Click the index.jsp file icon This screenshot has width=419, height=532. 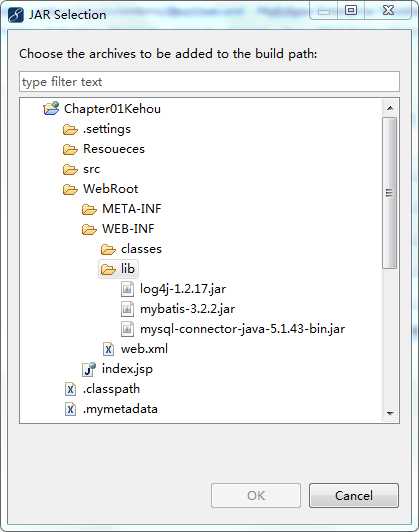pyautogui.click(x=89, y=369)
